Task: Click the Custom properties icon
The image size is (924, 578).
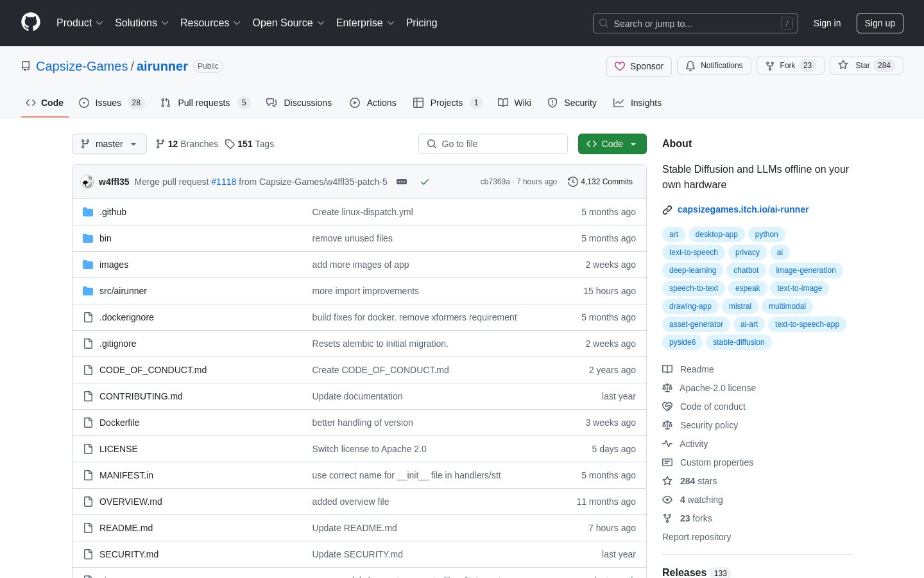Action: coord(667,462)
